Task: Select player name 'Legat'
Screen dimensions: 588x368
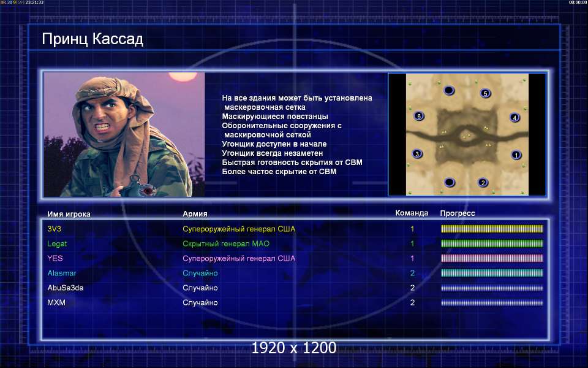Action: (57, 243)
